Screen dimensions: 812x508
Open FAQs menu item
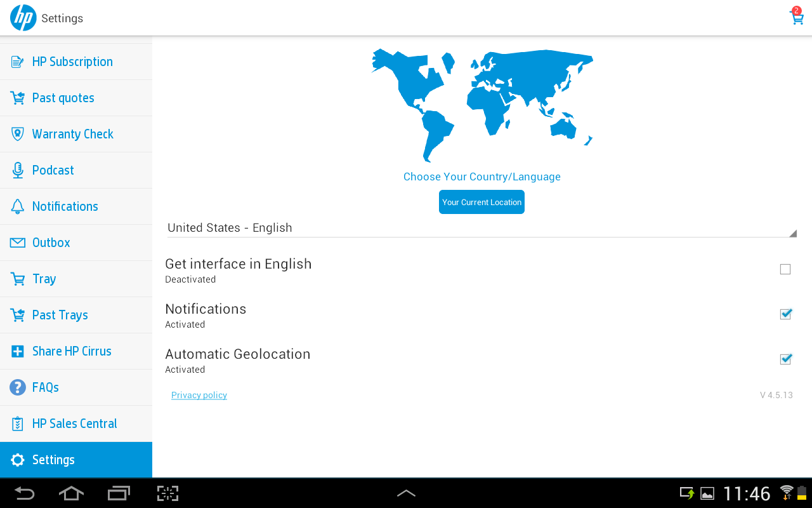(x=76, y=387)
